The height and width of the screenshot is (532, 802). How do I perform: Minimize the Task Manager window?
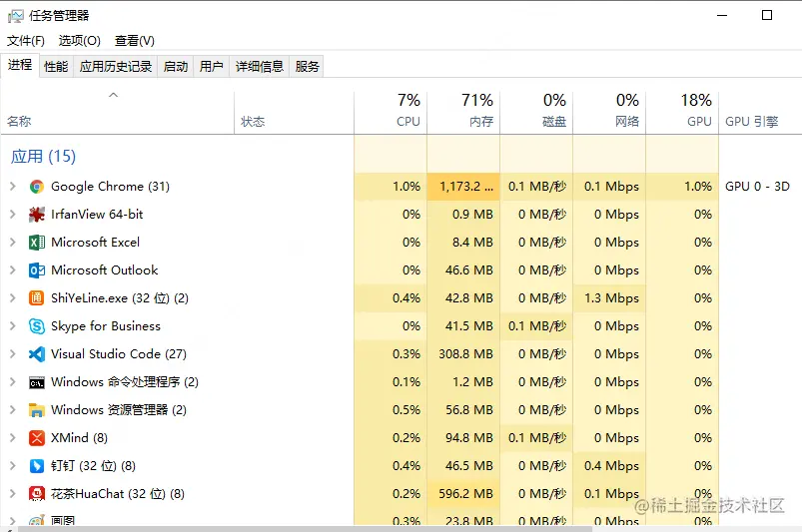click(x=722, y=15)
